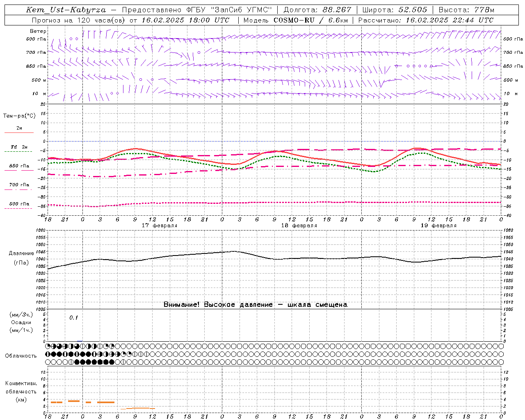Click the forecast start time 16.02.2025 18:00 UTC

click(x=185, y=20)
